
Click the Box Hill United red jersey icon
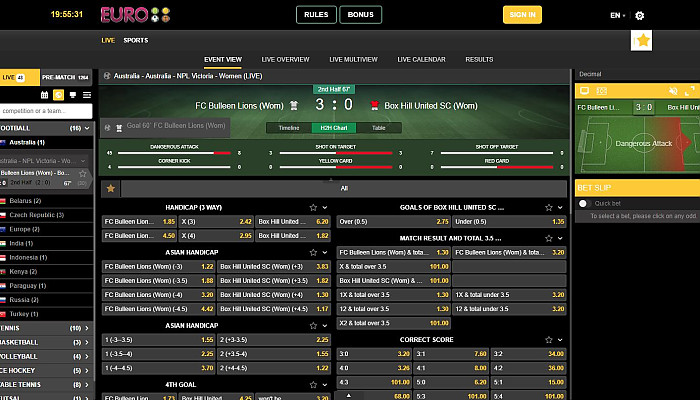click(x=375, y=106)
